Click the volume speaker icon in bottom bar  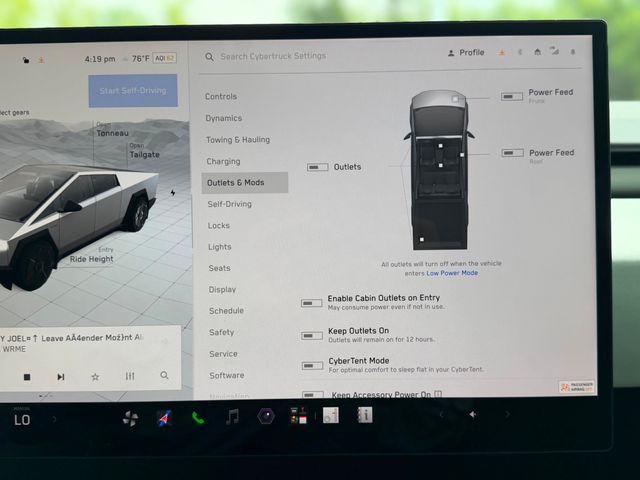473,415
